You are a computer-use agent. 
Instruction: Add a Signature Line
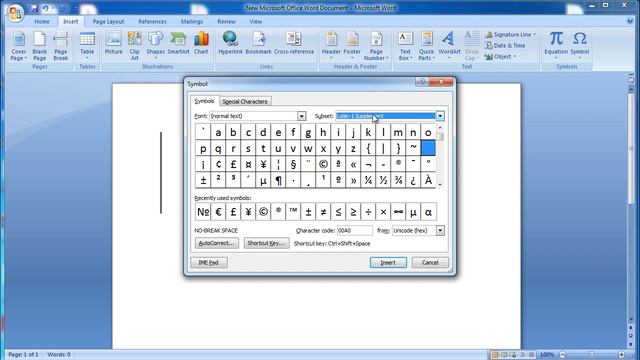click(510, 35)
